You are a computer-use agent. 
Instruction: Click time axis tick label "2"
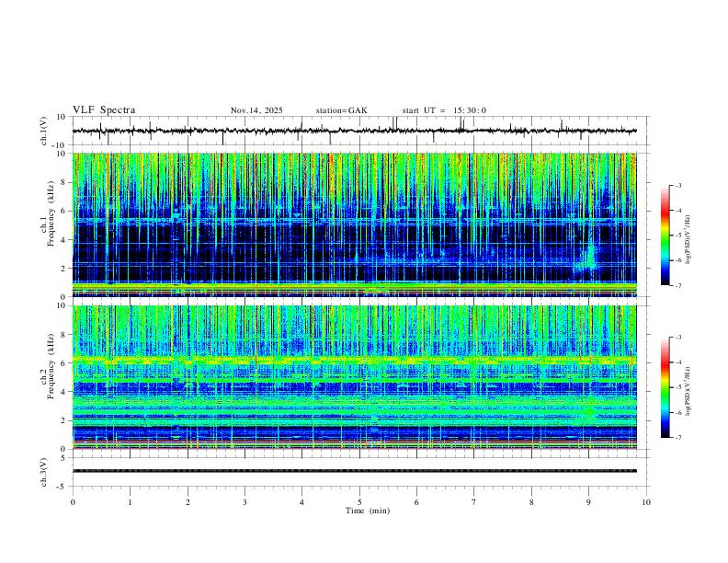pyautogui.click(x=188, y=502)
